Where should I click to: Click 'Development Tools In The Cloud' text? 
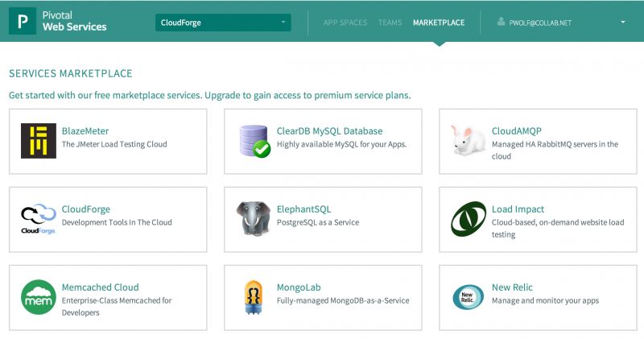(x=117, y=222)
